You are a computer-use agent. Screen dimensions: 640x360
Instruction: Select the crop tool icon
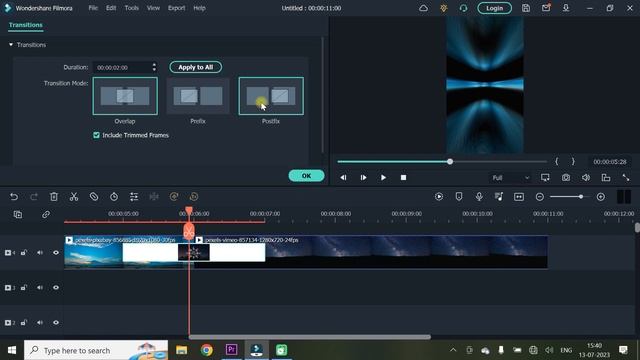[x=94, y=197]
